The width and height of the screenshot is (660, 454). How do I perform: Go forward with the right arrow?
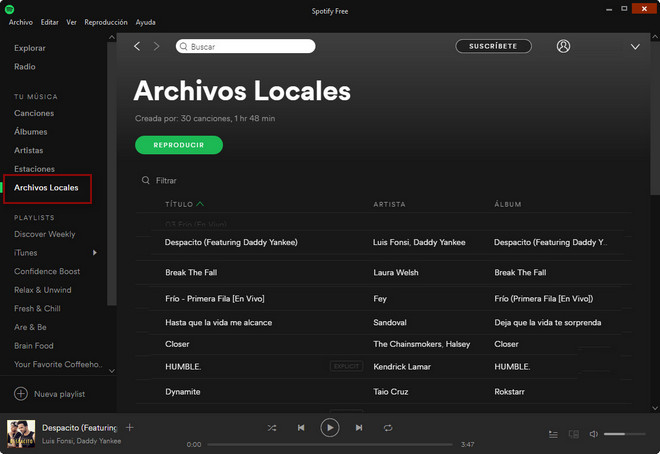[x=157, y=46]
